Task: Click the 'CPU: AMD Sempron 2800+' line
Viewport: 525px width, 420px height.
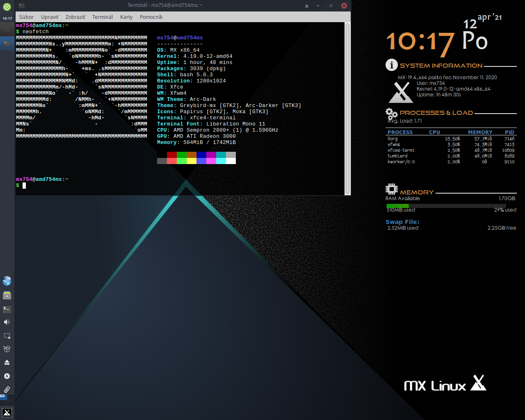Action: click(218, 130)
